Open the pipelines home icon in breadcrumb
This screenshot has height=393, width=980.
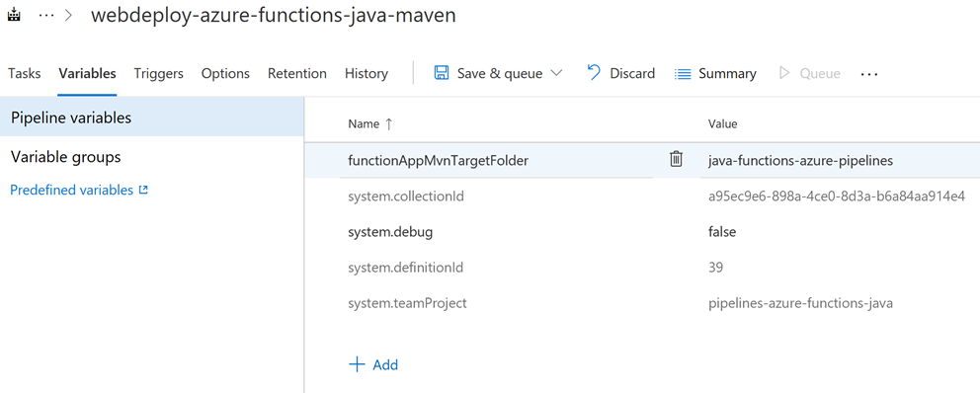pos(14,16)
